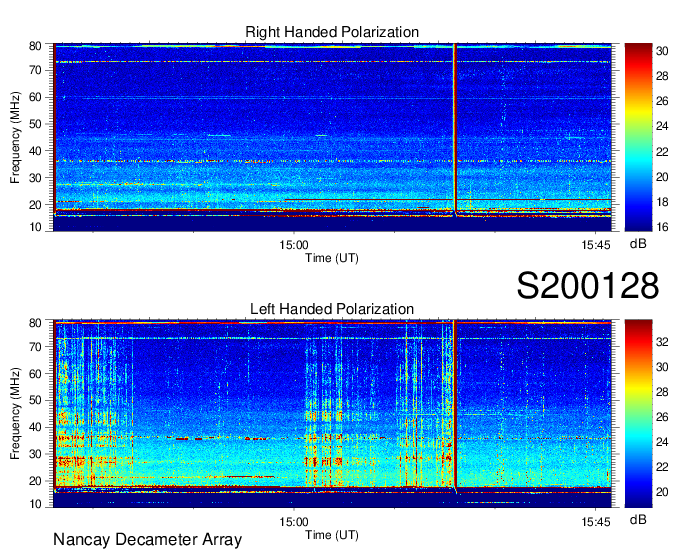The height and width of the screenshot is (552, 680).
Task: Click the bottom plot's "Frequency (MHz)" axis label
Action: pyautogui.click(x=15, y=414)
